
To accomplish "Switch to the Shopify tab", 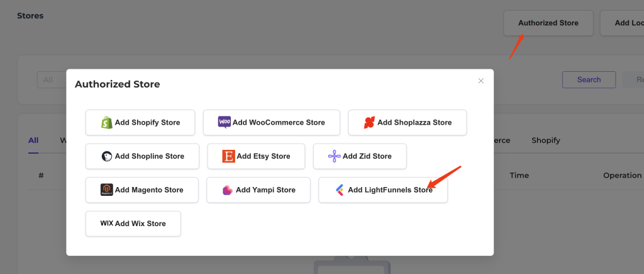I will point(545,140).
